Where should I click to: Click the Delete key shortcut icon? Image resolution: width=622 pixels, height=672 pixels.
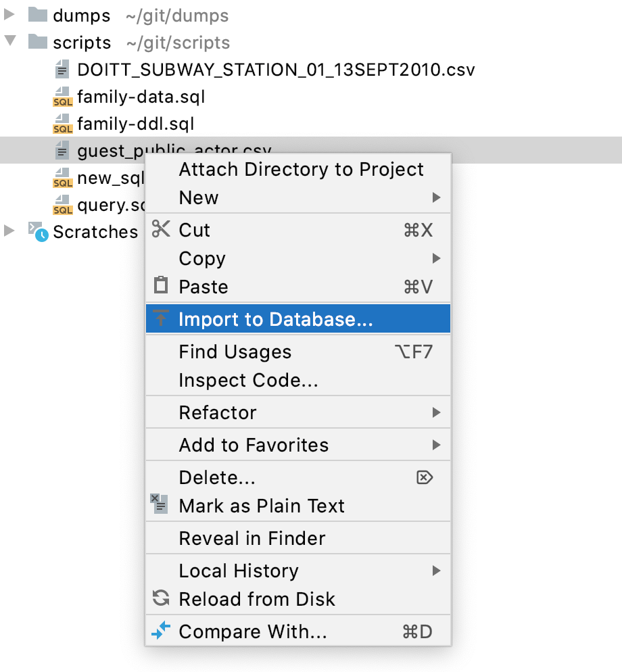pyautogui.click(x=425, y=477)
